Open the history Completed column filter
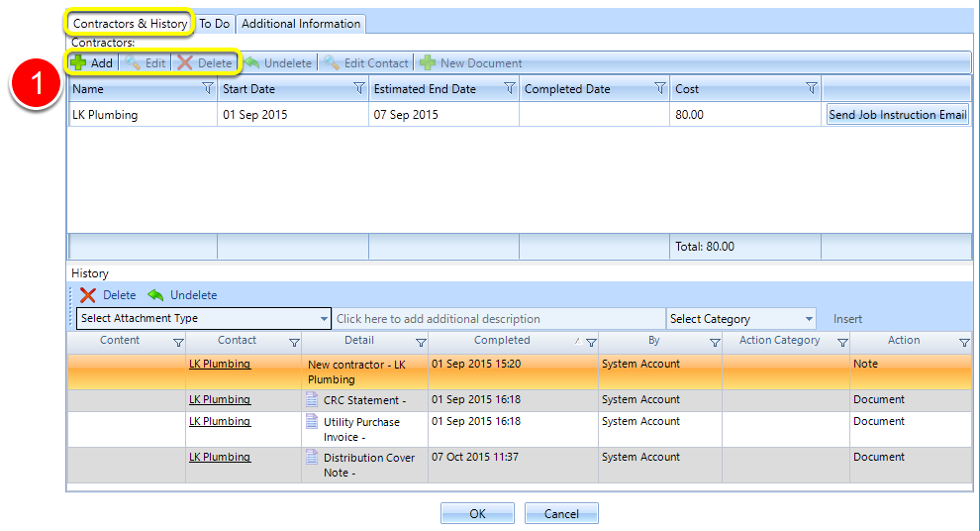 591,342
